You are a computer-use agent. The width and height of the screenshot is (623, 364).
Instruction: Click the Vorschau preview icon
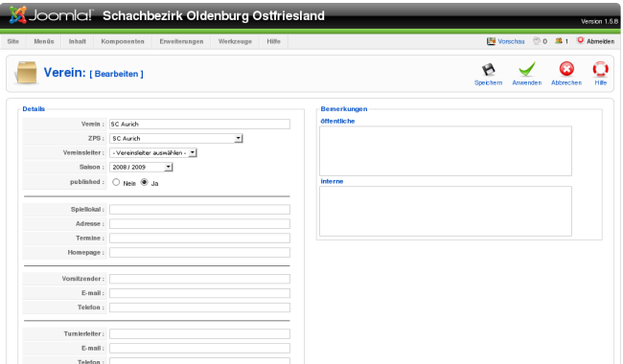pos(491,41)
